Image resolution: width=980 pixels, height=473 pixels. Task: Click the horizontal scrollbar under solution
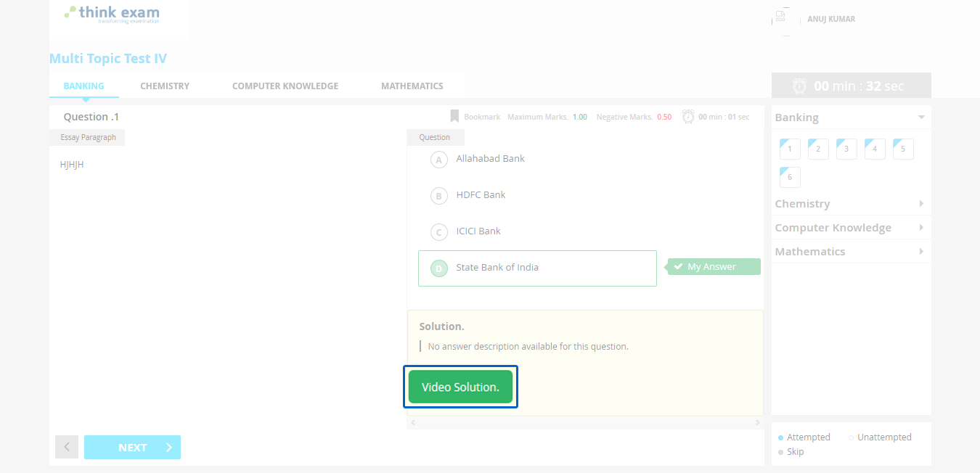click(585, 422)
